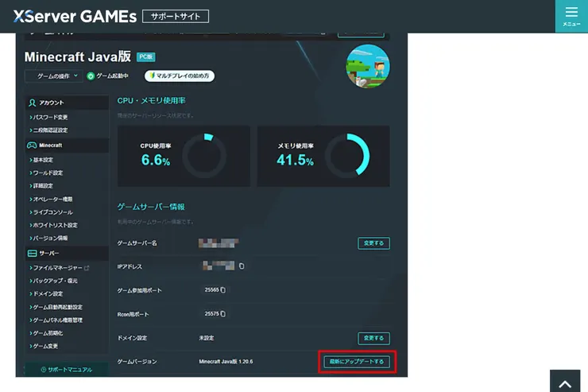Open バックアップ・復元 in the sidebar
The width and height of the screenshot is (588, 392).
click(53, 281)
